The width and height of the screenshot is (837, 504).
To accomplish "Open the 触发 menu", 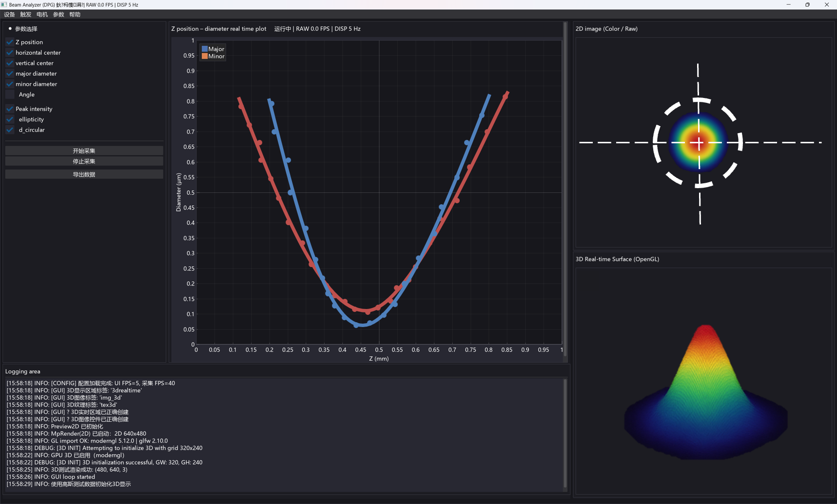I will [x=26, y=15].
